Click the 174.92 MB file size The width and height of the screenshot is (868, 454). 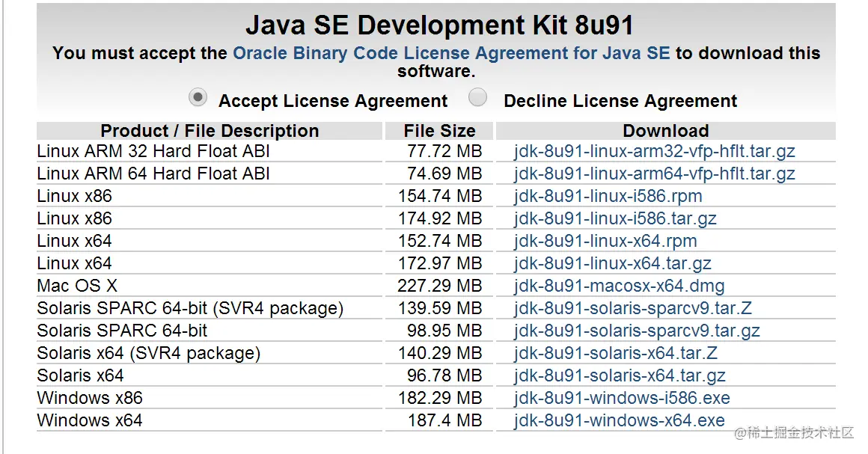pyautogui.click(x=440, y=218)
